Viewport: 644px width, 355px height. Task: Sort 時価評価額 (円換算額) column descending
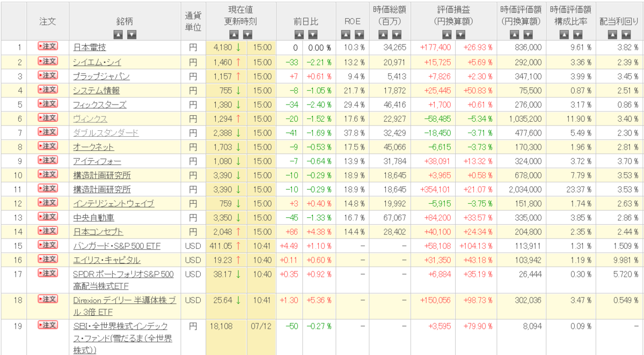point(528,35)
